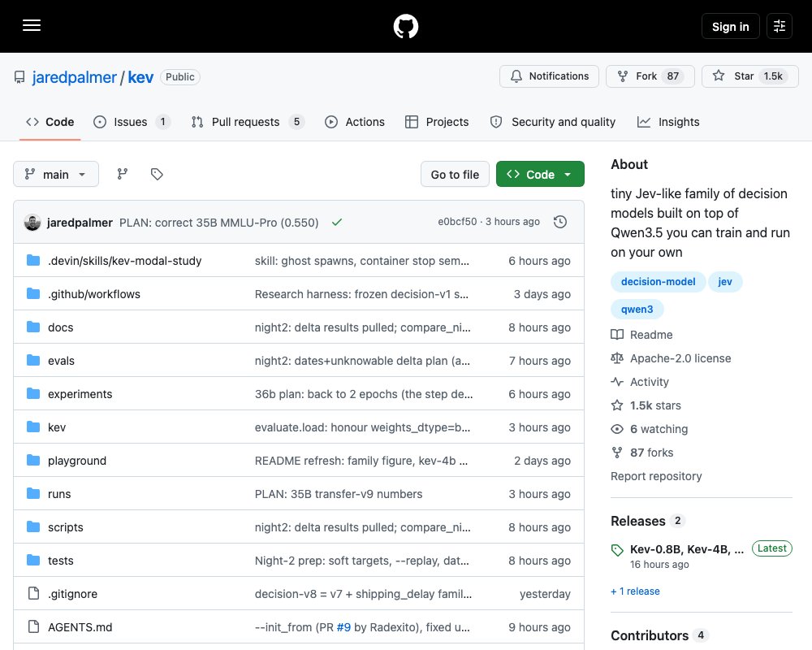
Task: Open the AGENTS.md file
Action: 80,627
